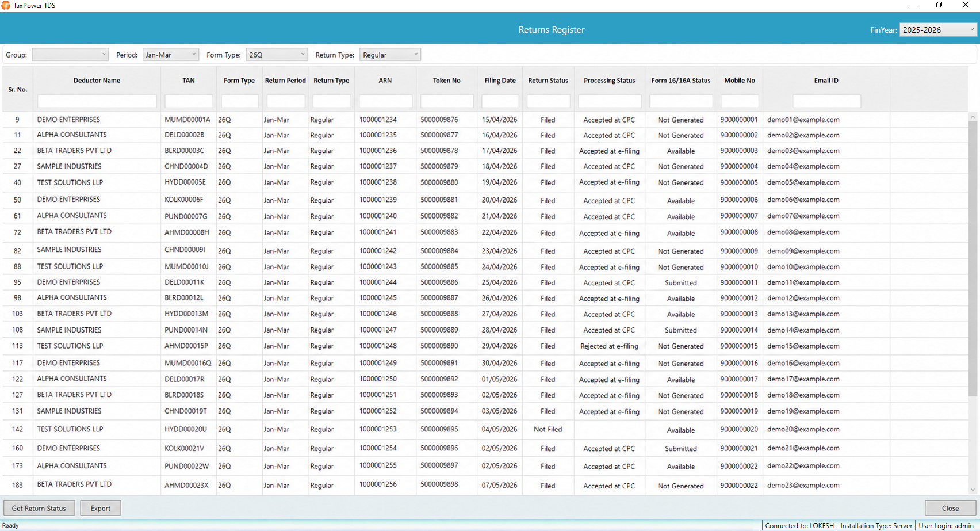Open the Period dropdown showing Jan-Mar
Screen dimensions: 980x531
click(x=171, y=55)
